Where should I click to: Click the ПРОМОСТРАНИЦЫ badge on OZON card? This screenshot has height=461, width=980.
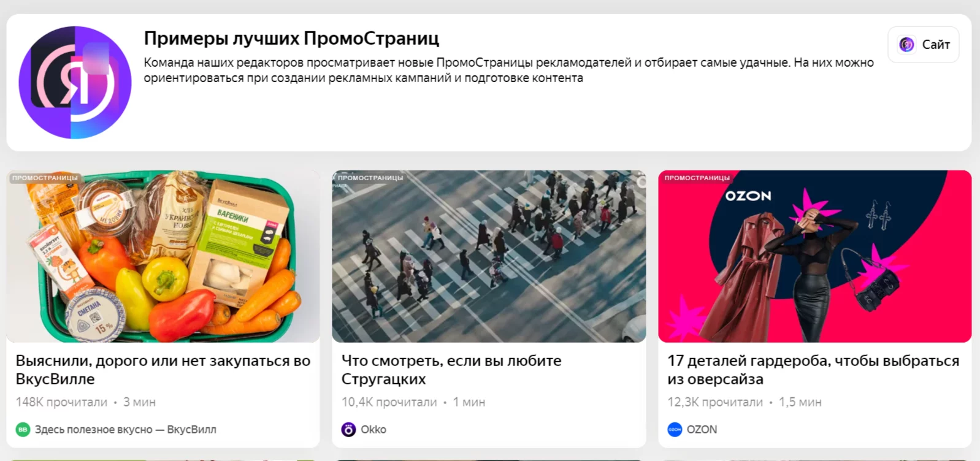[x=697, y=178]
